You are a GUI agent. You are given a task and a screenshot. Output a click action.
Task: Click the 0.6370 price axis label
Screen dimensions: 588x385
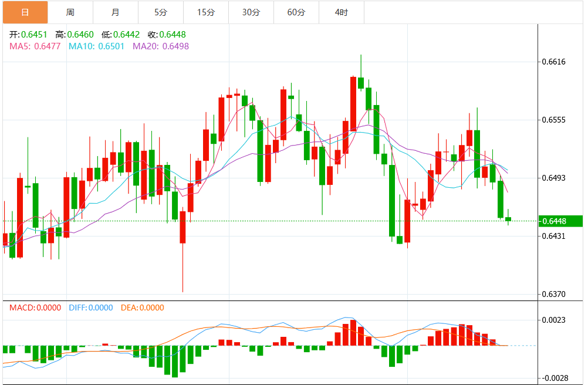pos(554,294)
